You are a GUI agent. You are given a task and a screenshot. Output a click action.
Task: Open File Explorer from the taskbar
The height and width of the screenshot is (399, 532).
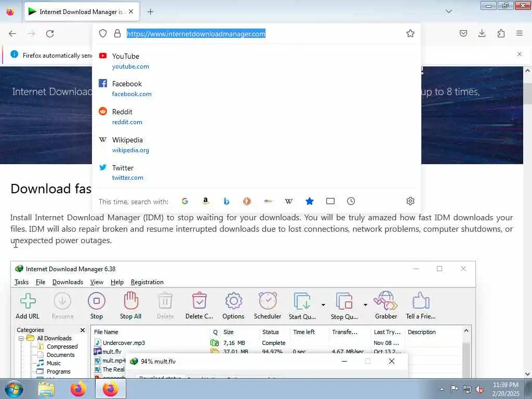pyautogui.click(x=46, y=389)
